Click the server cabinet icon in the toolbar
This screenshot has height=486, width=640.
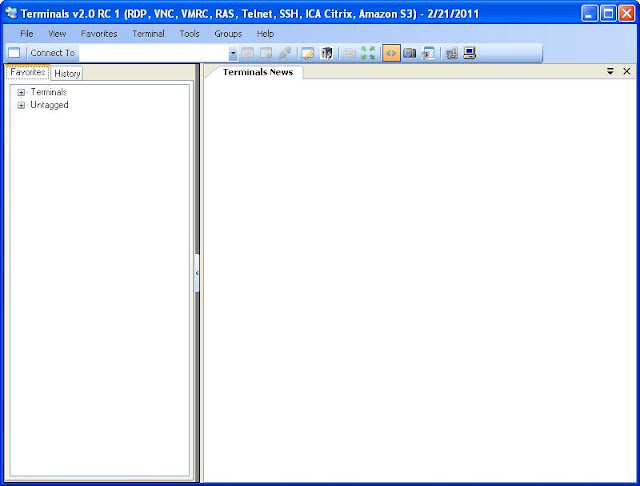[327, 53]
